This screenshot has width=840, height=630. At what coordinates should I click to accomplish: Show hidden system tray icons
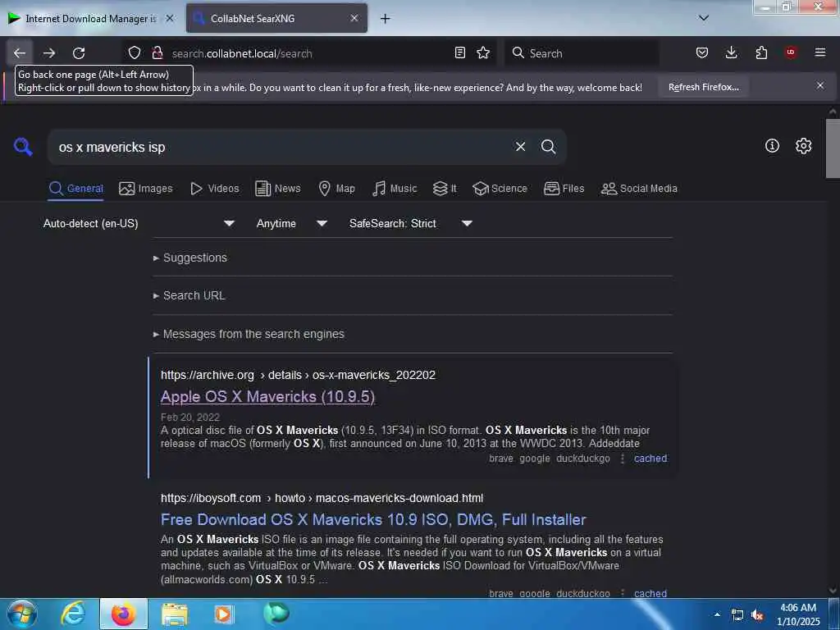click(x=717, y=614)
